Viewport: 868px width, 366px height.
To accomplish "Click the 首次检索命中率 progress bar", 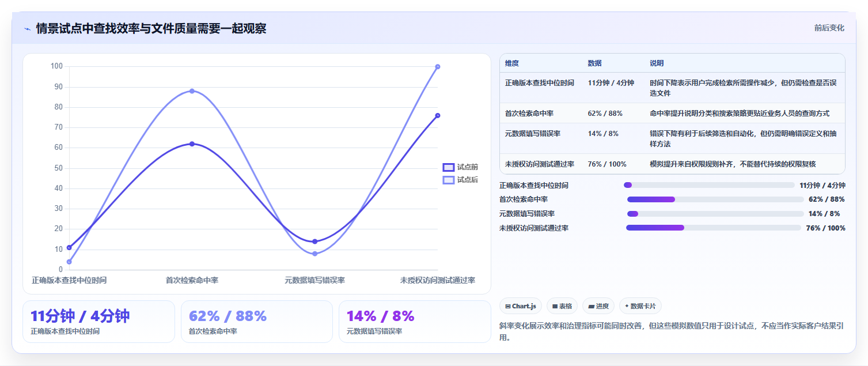I will pos(715,199).
